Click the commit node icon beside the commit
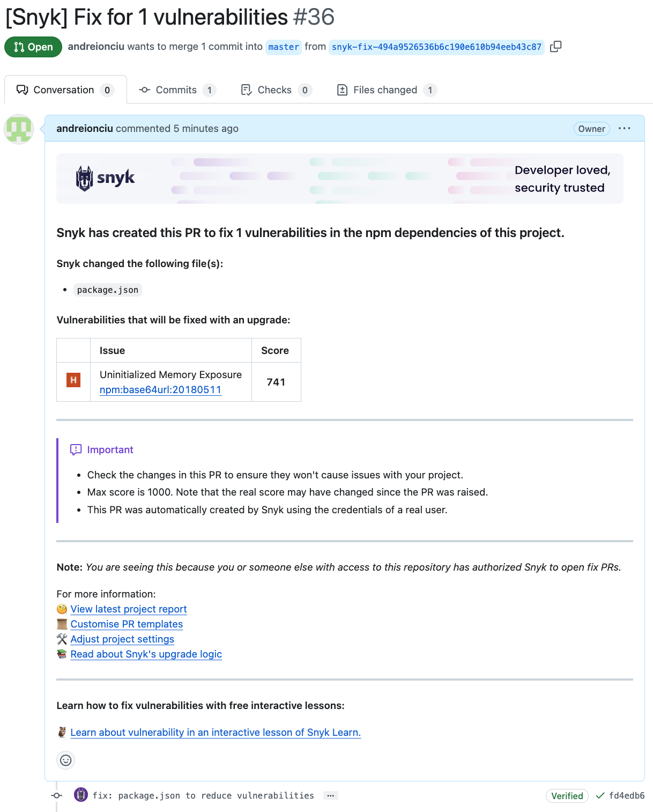The image size is (653, 812). pos(56,795)
